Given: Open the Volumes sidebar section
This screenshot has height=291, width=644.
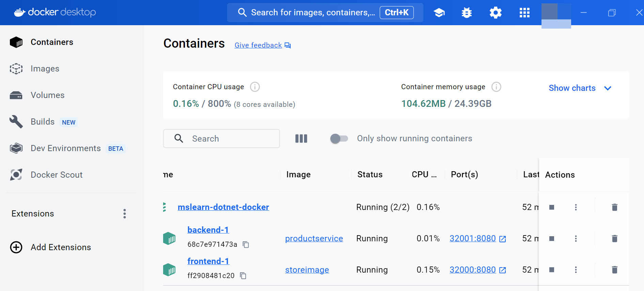Looking at the screenshot, I should point(72,95).
